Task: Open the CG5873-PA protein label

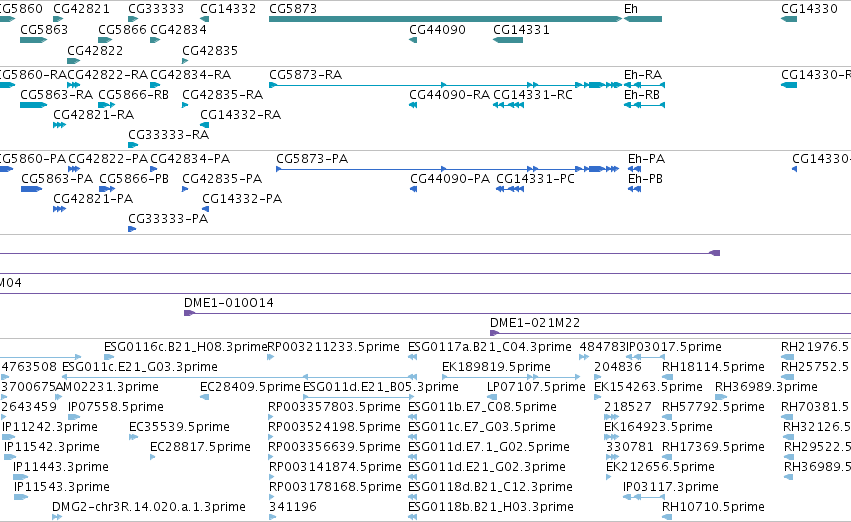Action: [312, 158]
